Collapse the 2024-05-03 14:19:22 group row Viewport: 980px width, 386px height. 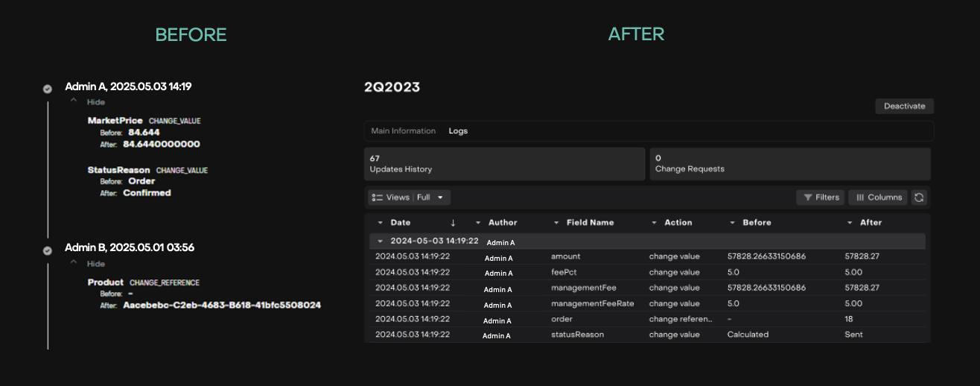(380, 241)
